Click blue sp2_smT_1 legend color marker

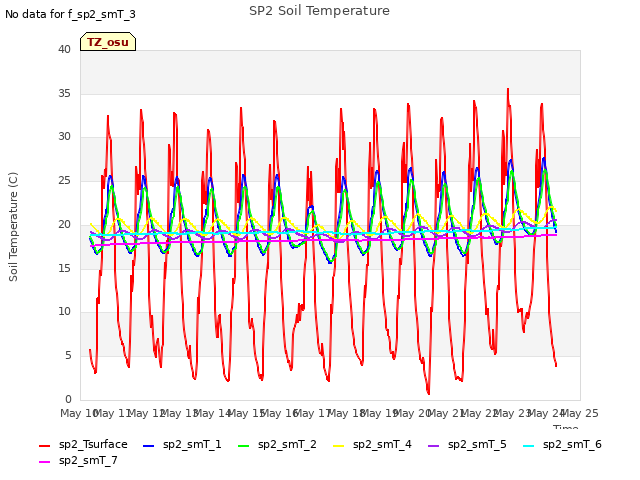coord(149,446)
